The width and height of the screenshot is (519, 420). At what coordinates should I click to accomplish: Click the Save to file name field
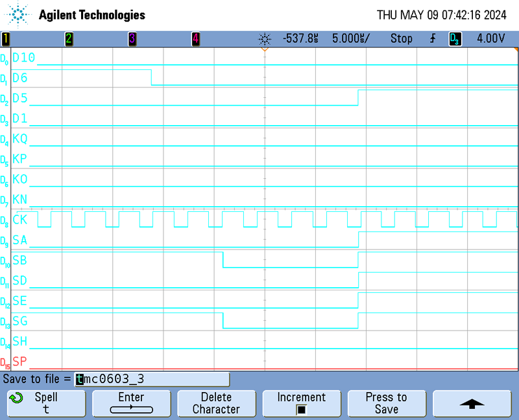pos(152,379)
